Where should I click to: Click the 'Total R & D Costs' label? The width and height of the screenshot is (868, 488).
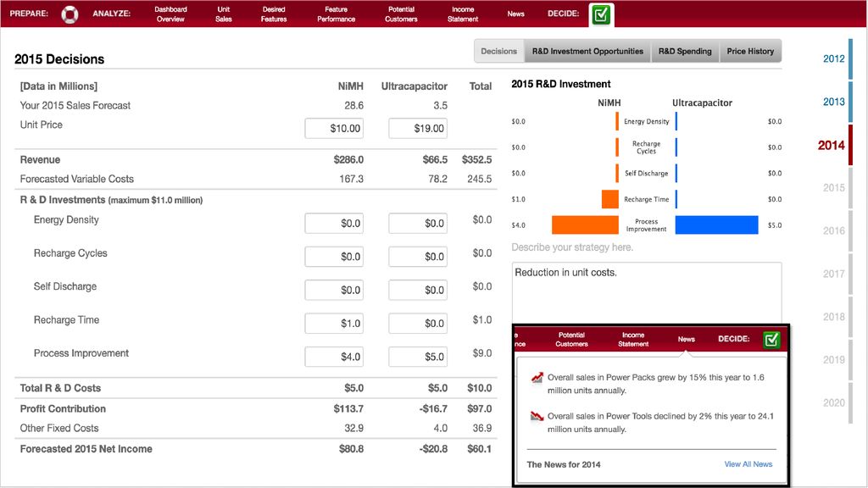pyautogui.click(x=60, y=388)
